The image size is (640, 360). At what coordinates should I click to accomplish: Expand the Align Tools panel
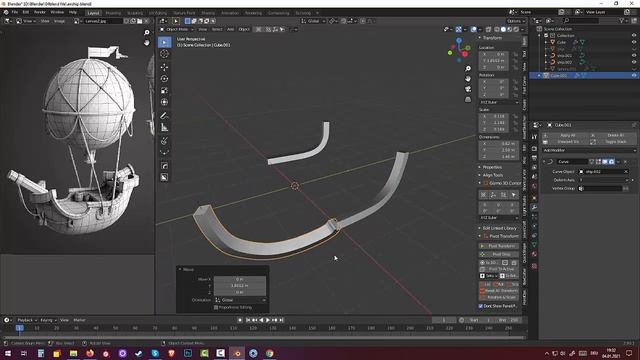(x=493, y=175)
